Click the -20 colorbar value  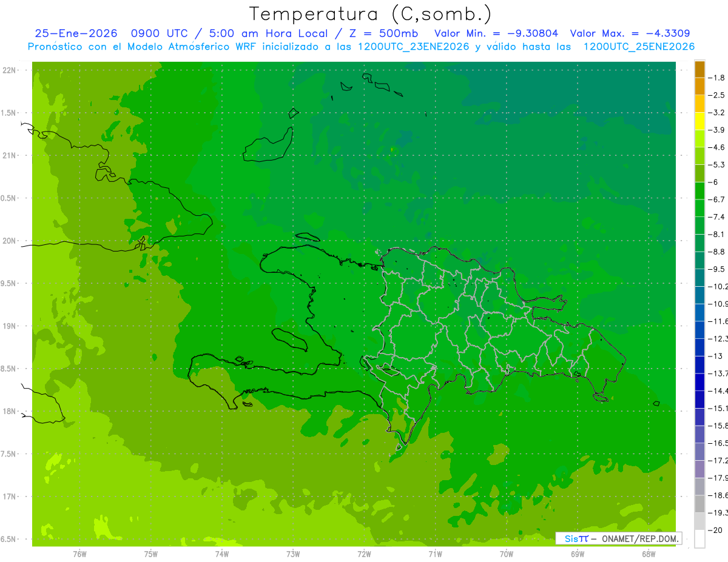716,530
